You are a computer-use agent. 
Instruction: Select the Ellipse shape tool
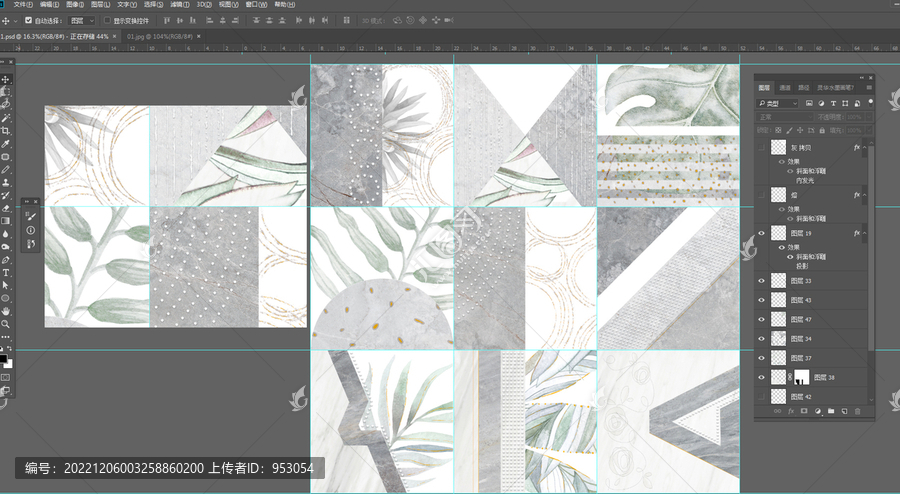[x=6, y=298]
